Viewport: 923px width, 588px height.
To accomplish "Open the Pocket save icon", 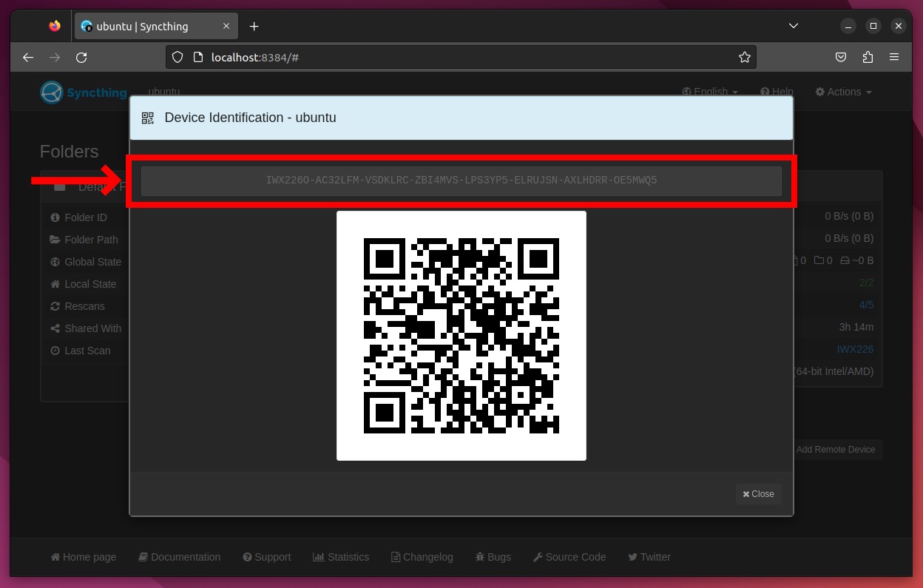I will click(841, 57).
